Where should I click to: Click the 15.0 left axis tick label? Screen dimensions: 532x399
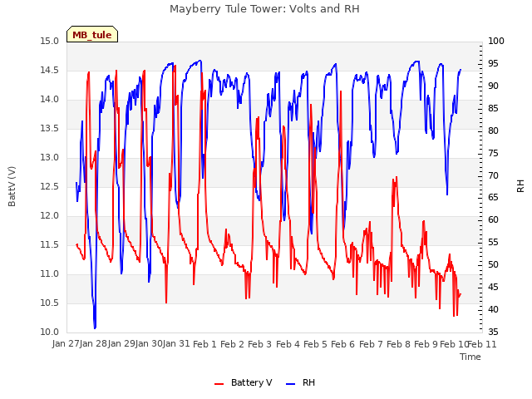50,42
